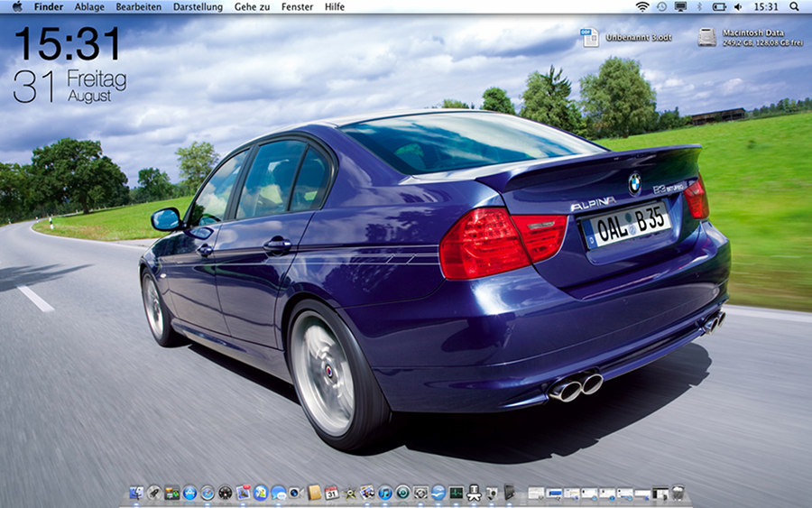Open Messages speech bubble icon in Dock
The height and width of the screenshot is (508, 812).
click(x=279, y=493)
